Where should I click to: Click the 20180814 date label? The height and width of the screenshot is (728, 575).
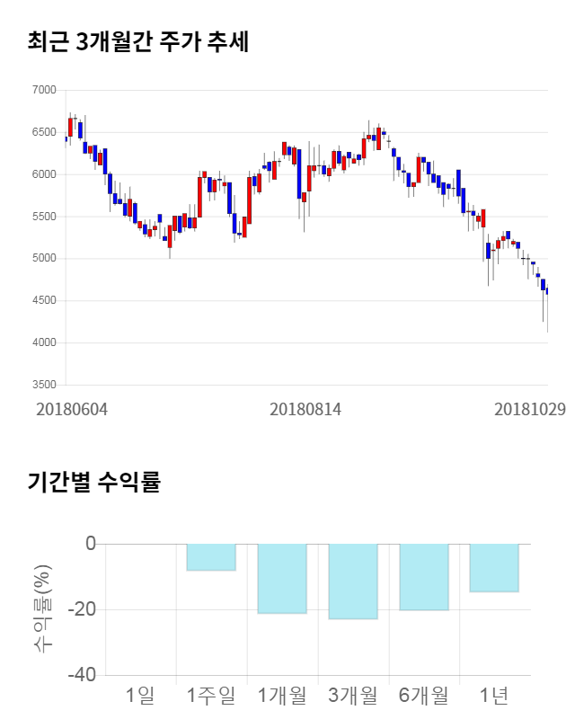click(305, 409)
